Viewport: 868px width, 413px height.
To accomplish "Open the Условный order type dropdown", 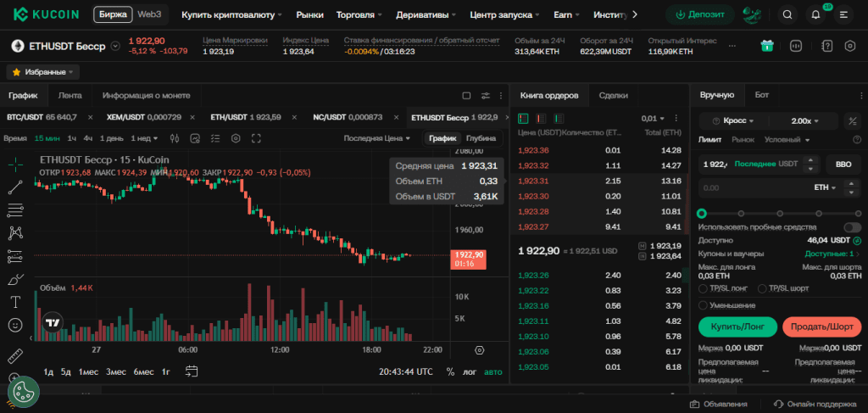I will coord(787,140).
